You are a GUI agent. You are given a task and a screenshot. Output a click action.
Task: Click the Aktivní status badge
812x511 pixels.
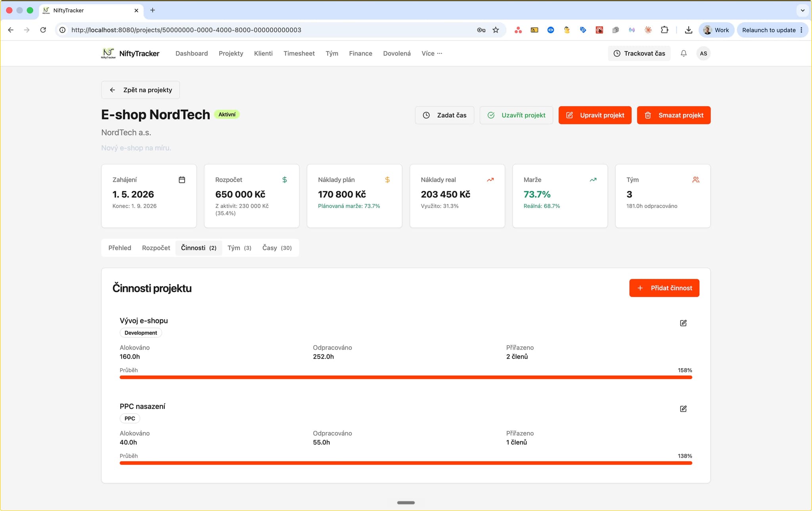tap(227, 114)
